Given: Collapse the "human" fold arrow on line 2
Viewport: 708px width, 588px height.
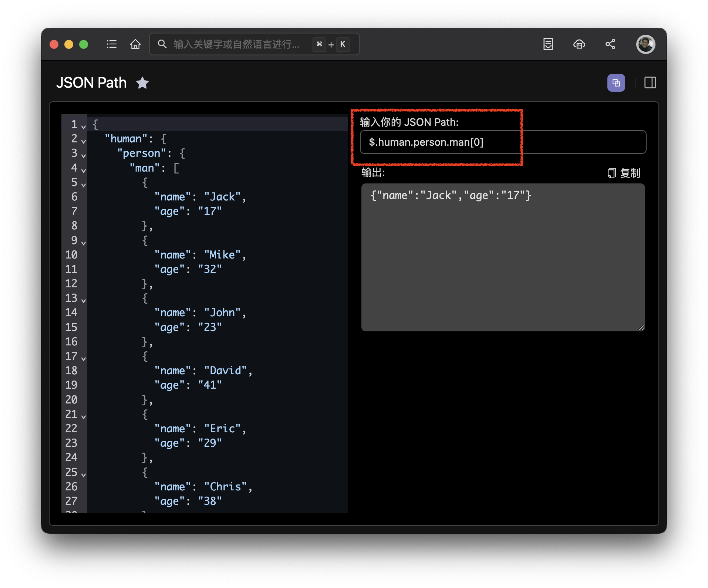Looking at the screenshot, I should tap(84, 141).
